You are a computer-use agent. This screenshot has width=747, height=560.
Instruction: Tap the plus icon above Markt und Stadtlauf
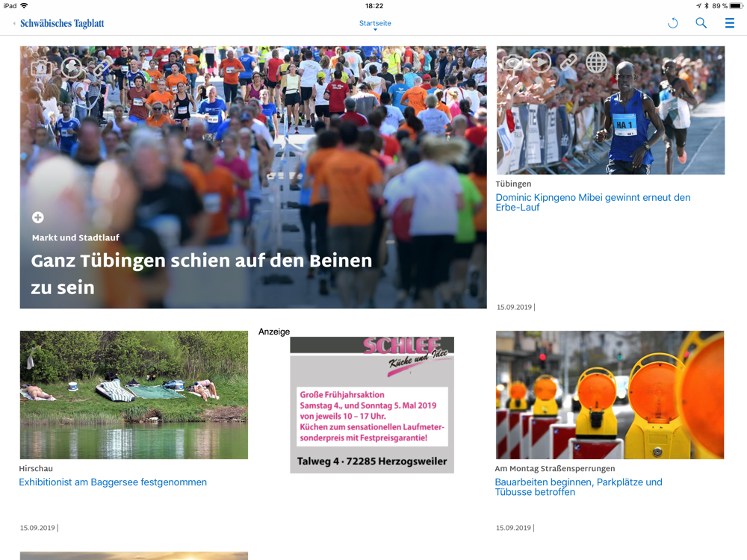37,217
